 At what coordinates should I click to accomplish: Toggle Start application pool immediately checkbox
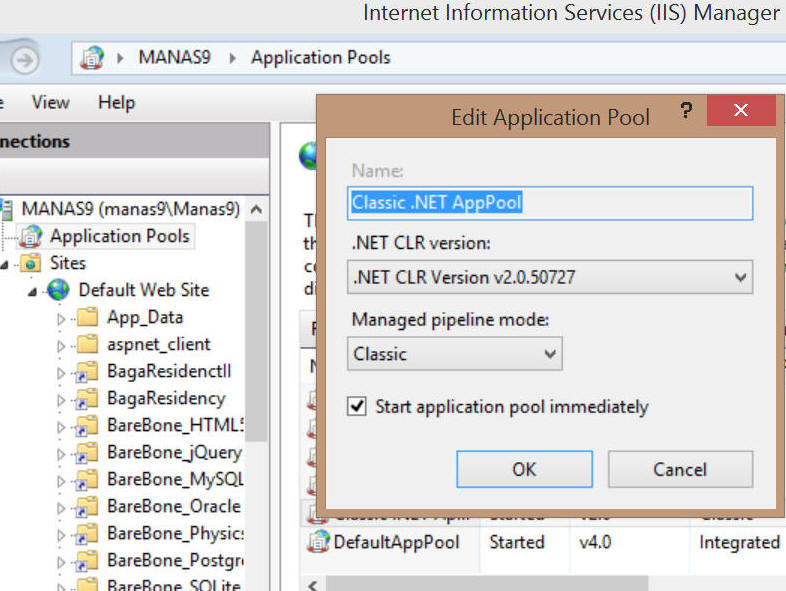tap(357, 406)
